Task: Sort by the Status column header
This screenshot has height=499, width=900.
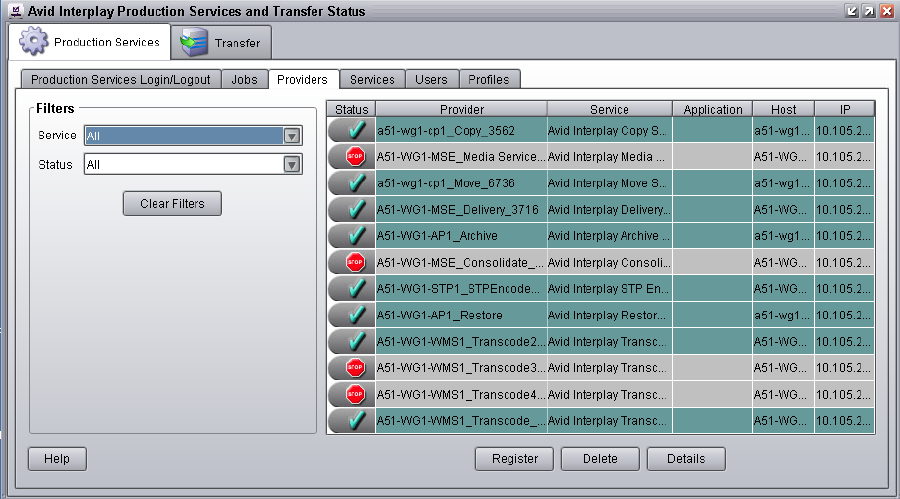Action: 351,109
